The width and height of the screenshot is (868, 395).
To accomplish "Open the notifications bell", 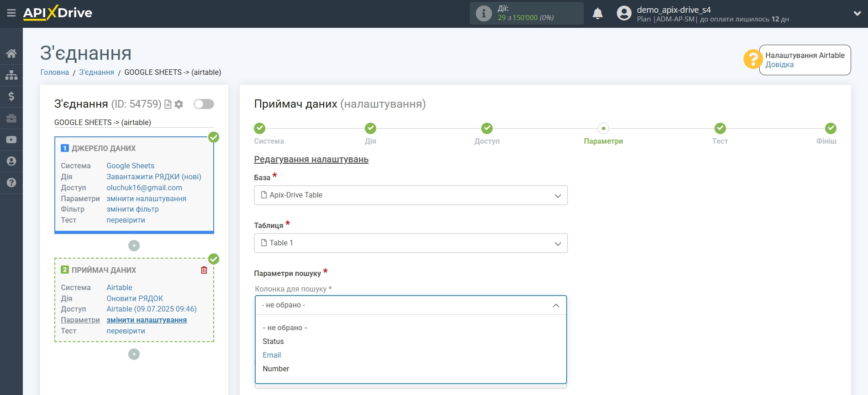I will 598,13.
